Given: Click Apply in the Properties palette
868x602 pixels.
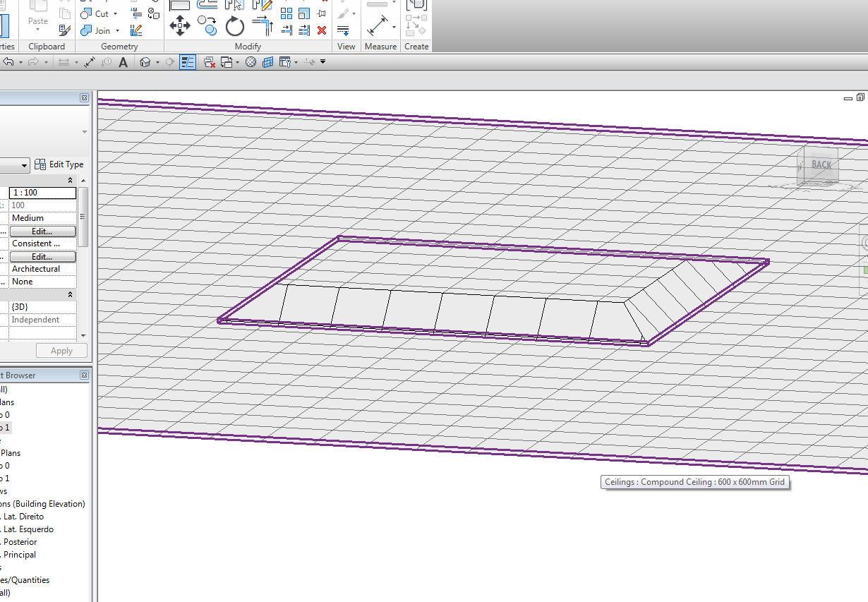Looking at the screenshot, I should click(x=61, y=350).
